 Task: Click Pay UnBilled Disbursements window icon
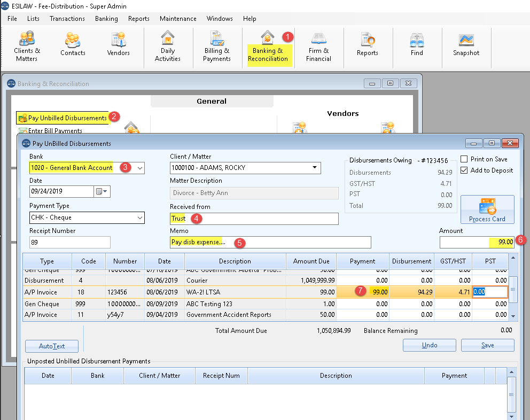point(26,143)
